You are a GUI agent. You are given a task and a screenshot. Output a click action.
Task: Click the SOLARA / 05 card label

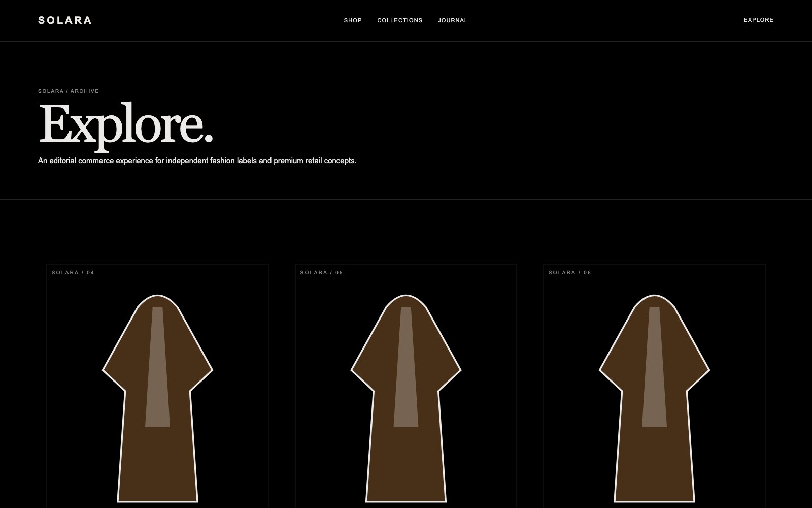pos(322,273)
